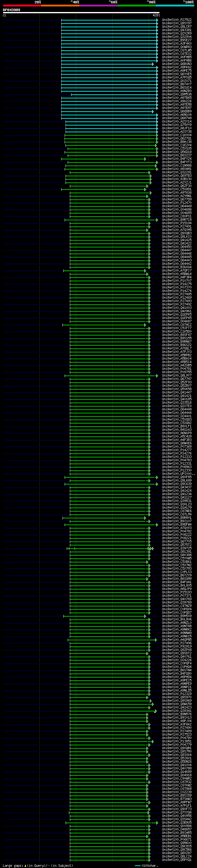Select label UniRef100_P12470

pyautogui.click(x=176, y=203)
